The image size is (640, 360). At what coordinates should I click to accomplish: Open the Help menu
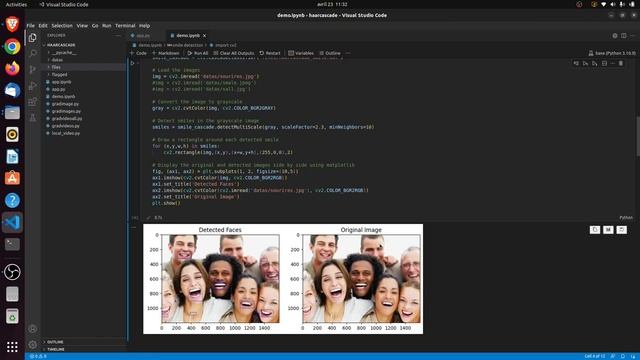(x=144, y=25)
